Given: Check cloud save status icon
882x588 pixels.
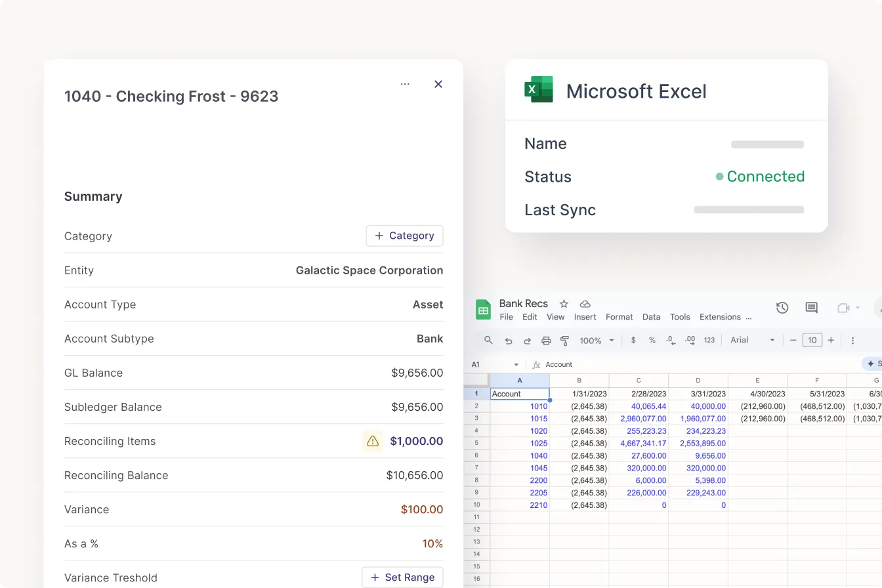Looking at the screenshot, I should click(x=585, y=304).
